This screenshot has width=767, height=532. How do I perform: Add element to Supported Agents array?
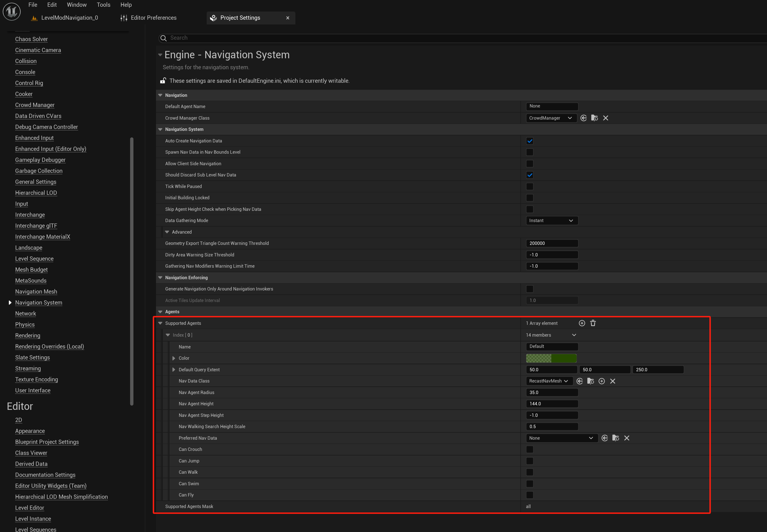582,323
